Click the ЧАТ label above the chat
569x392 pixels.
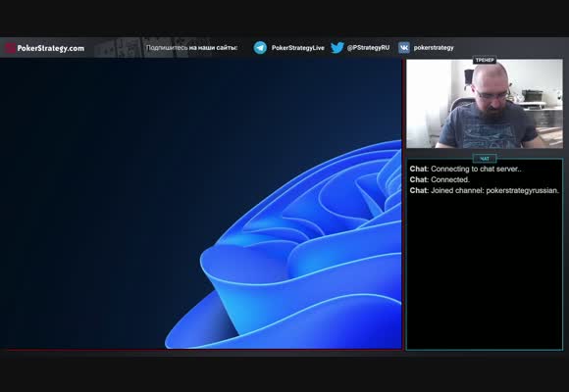coord(485,159)
